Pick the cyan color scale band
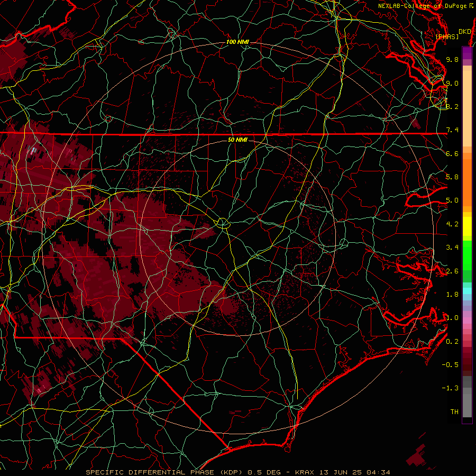Screen dimensions: 476x476 467,291
